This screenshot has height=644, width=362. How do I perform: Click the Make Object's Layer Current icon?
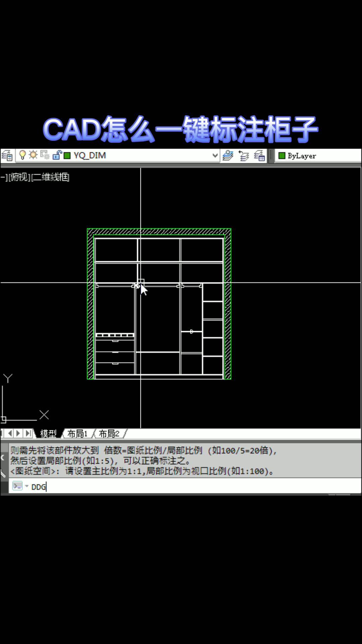pos(228,156)
